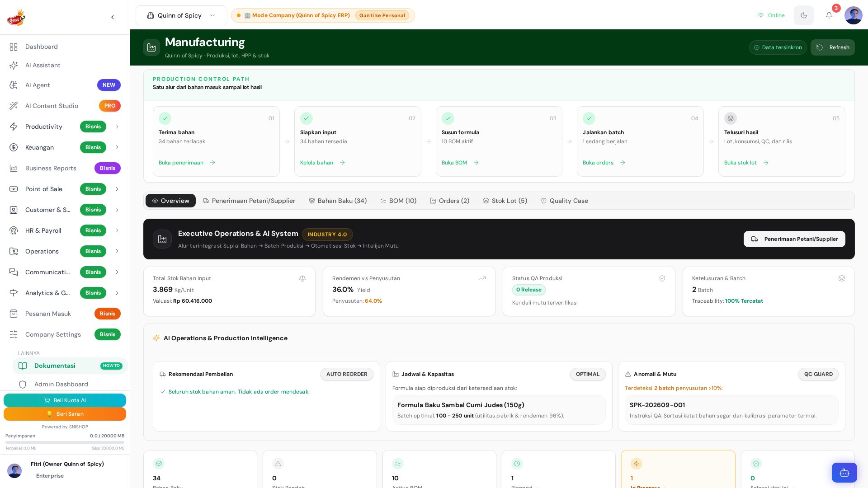Switch mode via Ganti ke Personal
Image resolution: width=868 pixels, height=488 pixels.
pyautogui.click(x=382, y=15)
